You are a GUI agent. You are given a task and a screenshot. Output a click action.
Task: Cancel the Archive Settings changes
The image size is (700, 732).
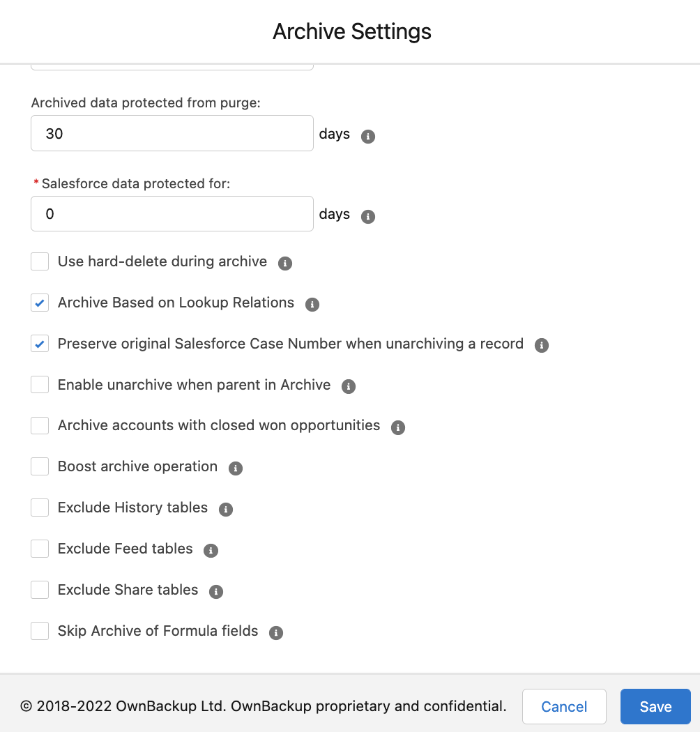tap(564, 706)
